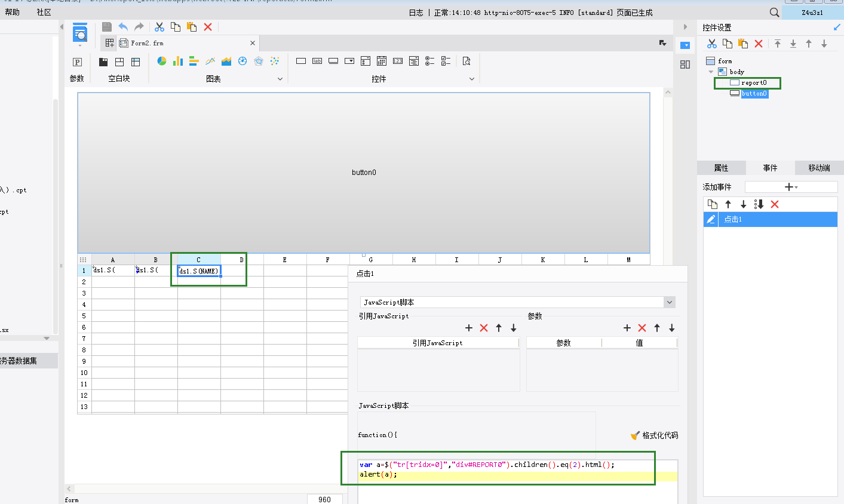The image size is (844, 504).
Task: Insert the pie chart from chart toolbar
Action: [x=162, y=61]
